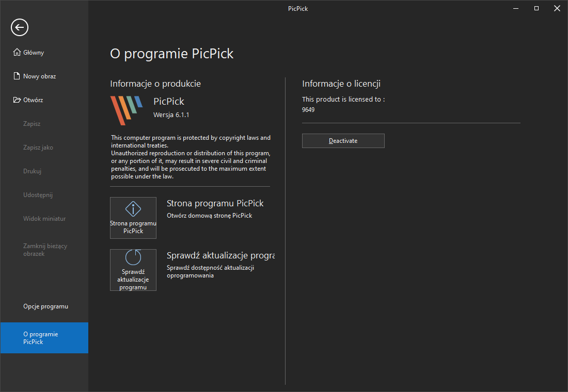Click the Informacje o produkcie heading

[x=155, y=84]
